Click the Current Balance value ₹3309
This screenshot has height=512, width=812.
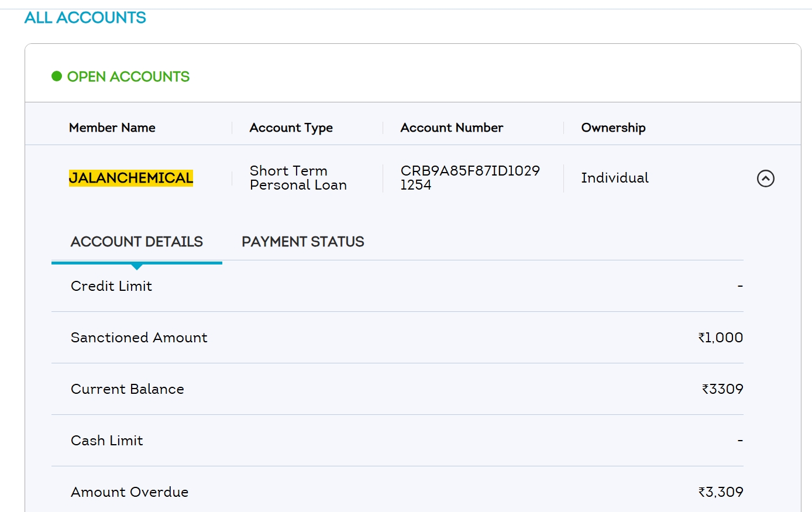click(722, 389)
